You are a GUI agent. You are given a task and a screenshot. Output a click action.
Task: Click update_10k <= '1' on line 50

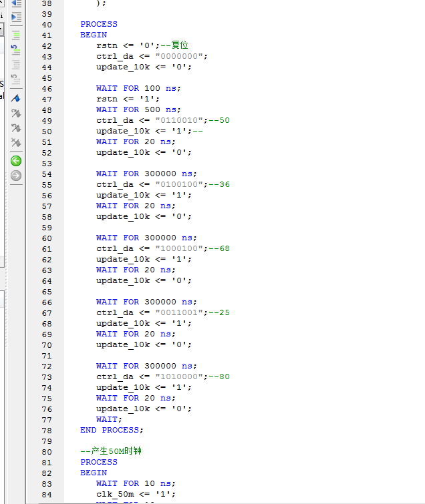144,131
